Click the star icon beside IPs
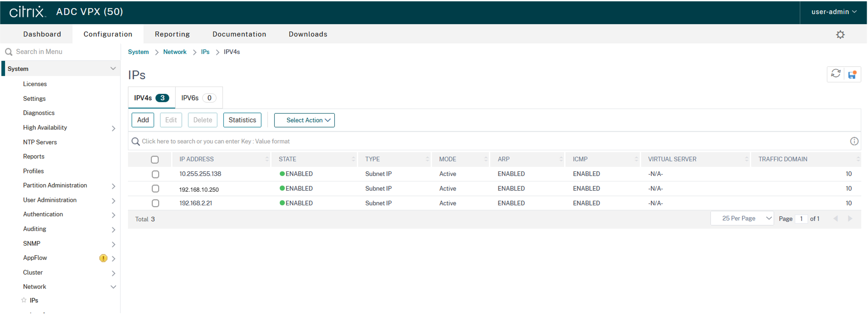868x314 pixels. pyautogui.click(x=24, y=300)
